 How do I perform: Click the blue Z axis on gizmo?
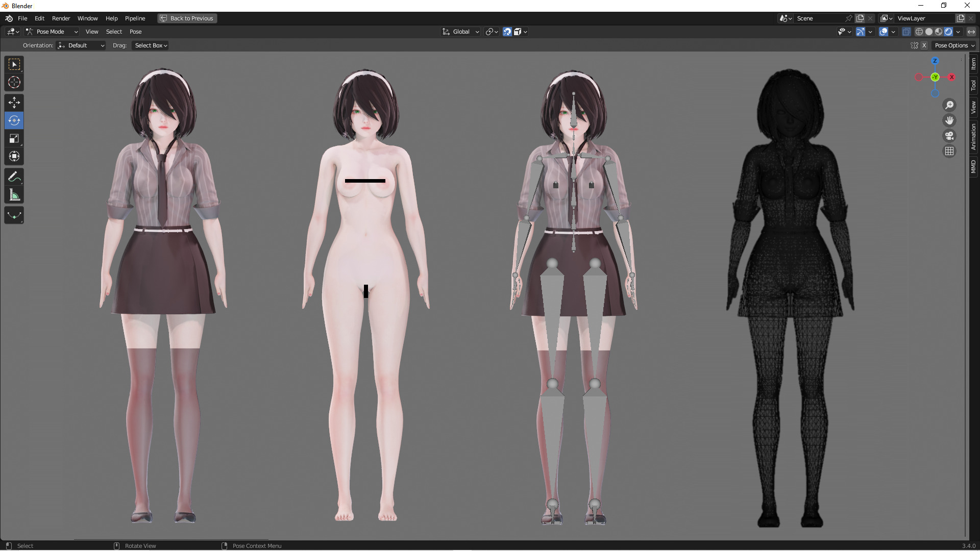point(935,61)
